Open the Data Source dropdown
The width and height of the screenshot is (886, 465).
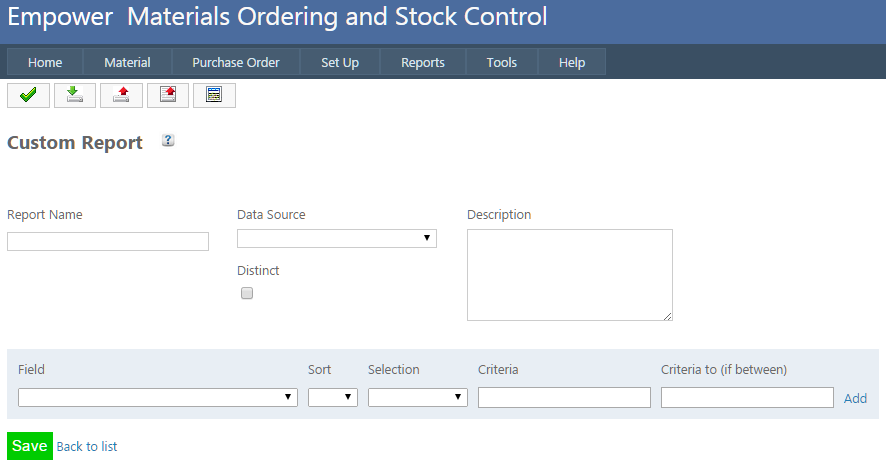click(336, 238)
